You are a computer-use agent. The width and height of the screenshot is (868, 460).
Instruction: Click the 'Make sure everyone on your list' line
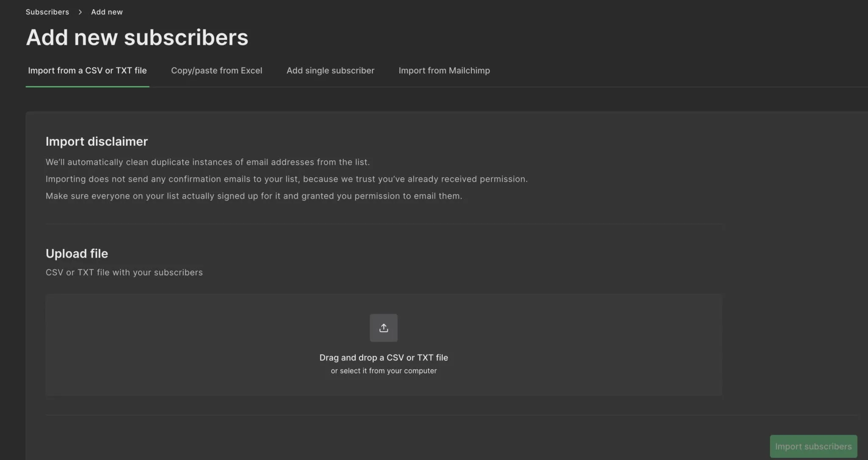pos(254,196)
